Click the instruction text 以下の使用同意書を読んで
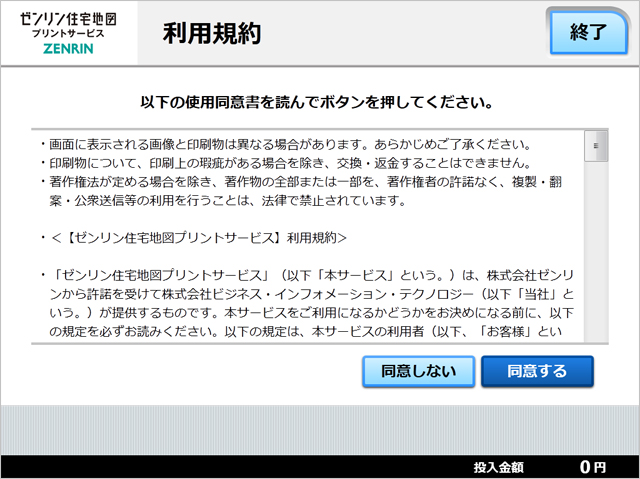640x479 pixels. [x=316, y=102]
